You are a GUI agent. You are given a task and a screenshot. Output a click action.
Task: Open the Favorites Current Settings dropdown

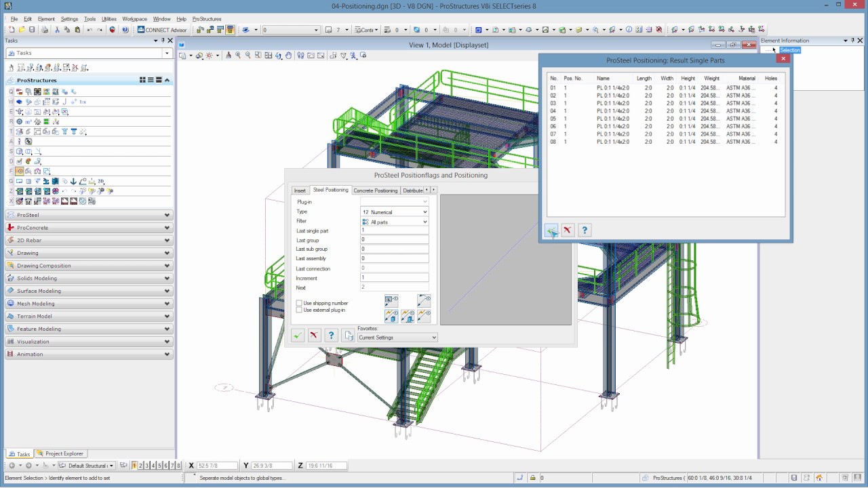[397, 338]
